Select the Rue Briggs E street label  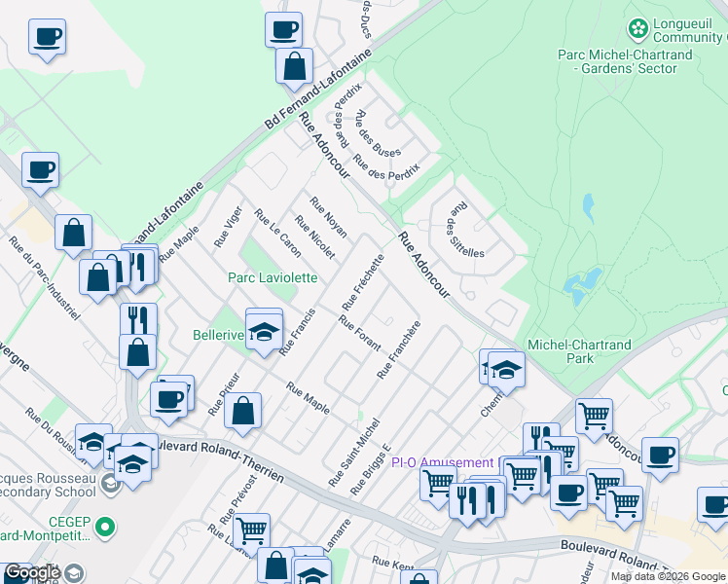pyautogui.click(x=371, y=470)
